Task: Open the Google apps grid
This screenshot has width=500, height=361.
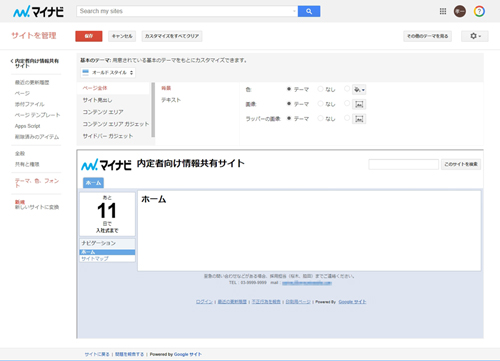Action: pos(443,11)
